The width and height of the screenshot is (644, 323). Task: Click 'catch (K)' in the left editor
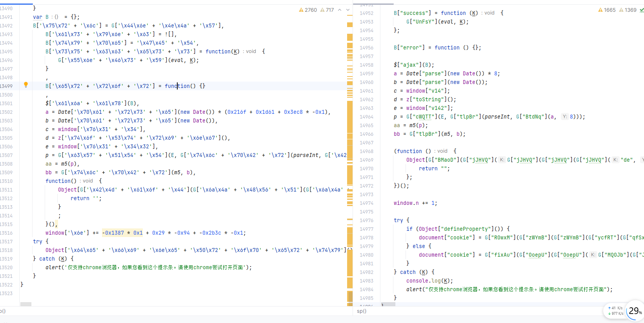53,259
